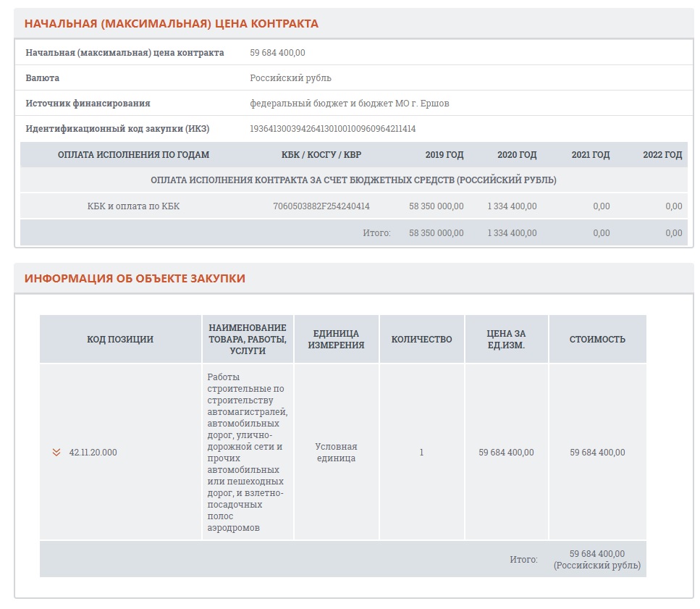Click the position code 42.11.20.000
Viewport: 700px width, 609px height.
coord(93,453)
